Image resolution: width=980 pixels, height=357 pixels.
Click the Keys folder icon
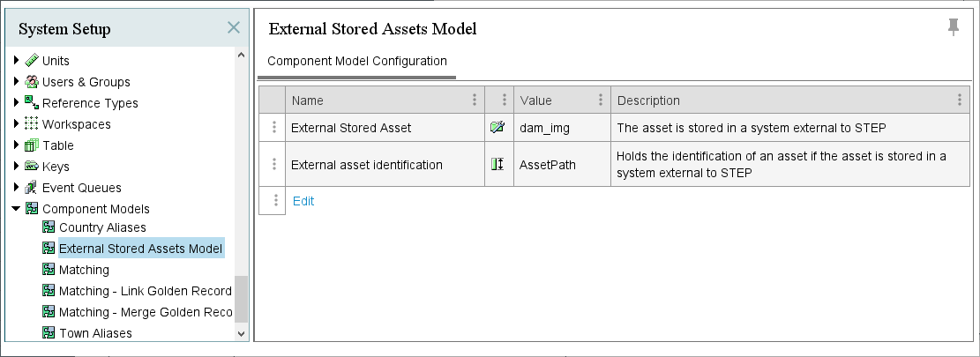click(x=31, y=166)
